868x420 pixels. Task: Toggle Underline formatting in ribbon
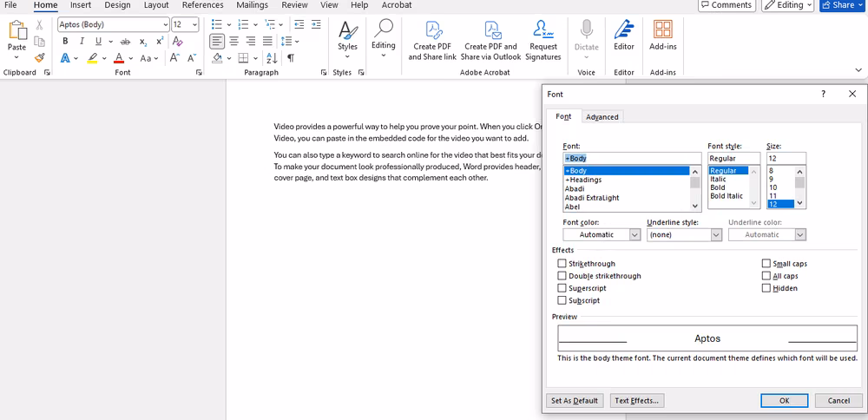(99, 41)
